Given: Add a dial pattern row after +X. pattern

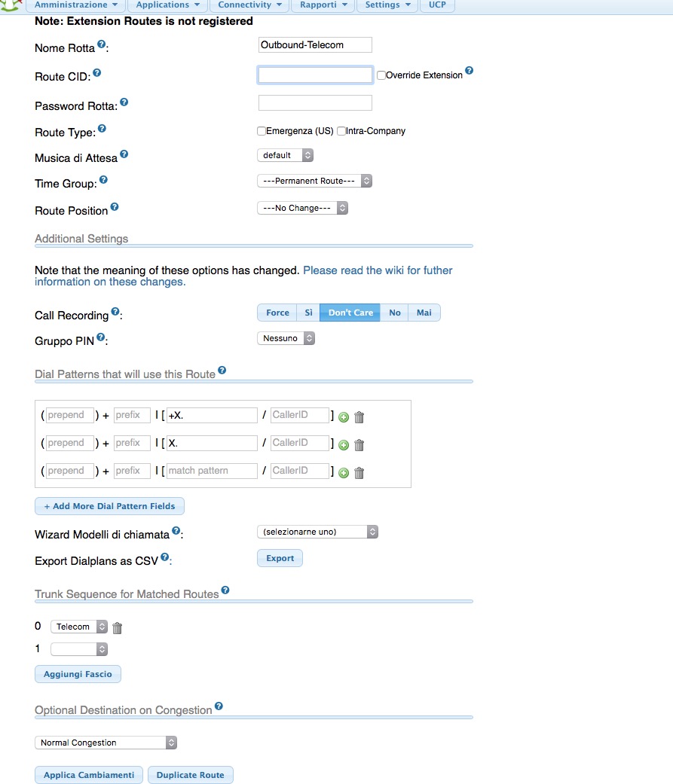Looking at the screenshot, I should (x=343, y=417).
